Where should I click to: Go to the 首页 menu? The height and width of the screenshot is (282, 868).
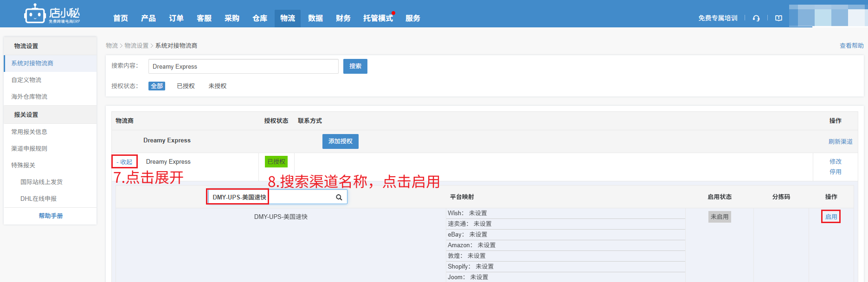coord(121,18)
